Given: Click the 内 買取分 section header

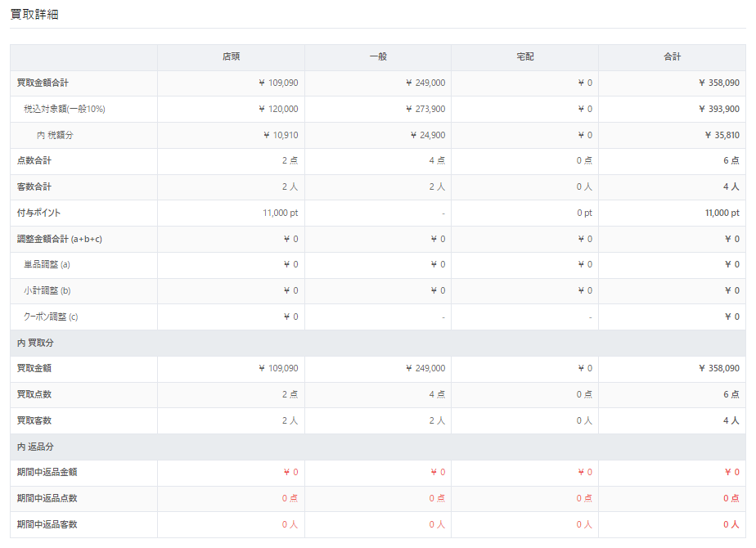Looking at the screenshot, I should pyautogui.click(x=35, y=344).
